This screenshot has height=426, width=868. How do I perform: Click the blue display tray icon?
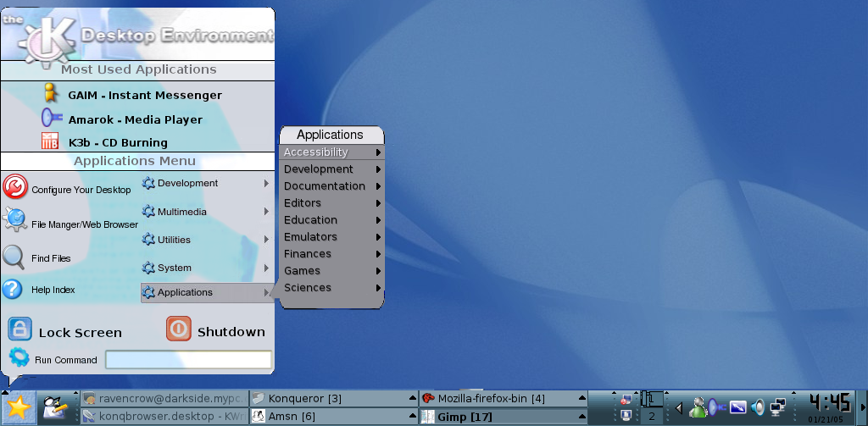tap(738, 407)
